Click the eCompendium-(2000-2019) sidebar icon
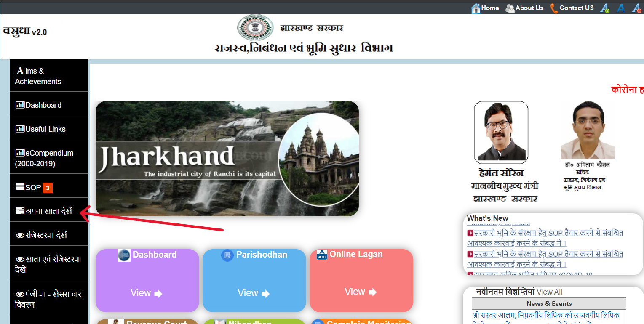Screen dimensions: 644x324 (19, 153)
